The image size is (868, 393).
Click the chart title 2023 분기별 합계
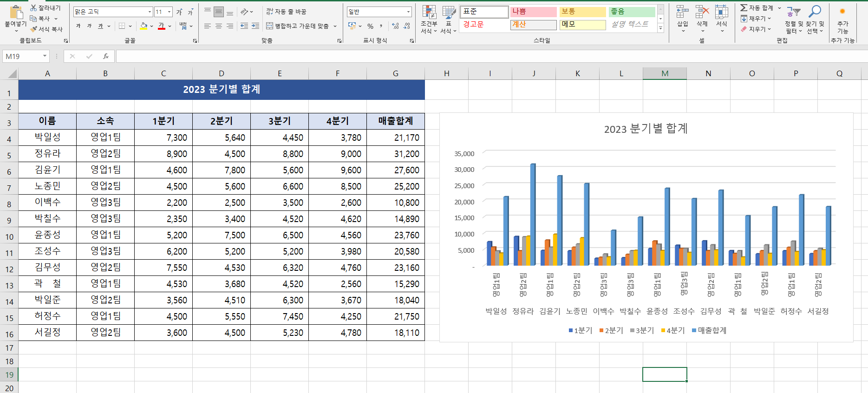coord(646,129)
